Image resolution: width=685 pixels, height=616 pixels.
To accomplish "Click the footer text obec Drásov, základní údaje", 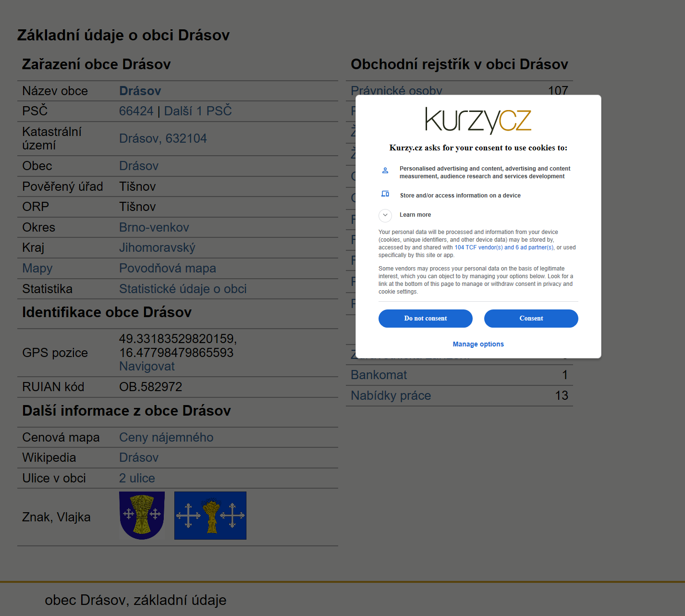I will pos(135,600).
